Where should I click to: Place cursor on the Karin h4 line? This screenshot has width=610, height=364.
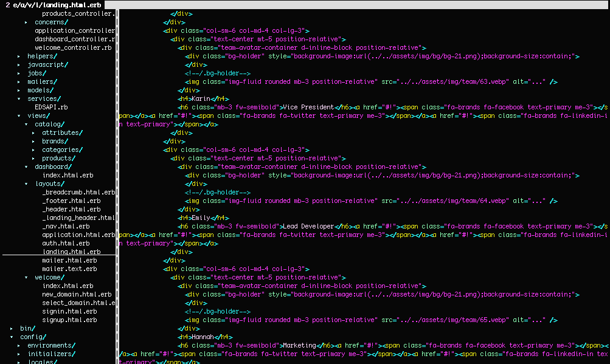(x=203, y=98)
